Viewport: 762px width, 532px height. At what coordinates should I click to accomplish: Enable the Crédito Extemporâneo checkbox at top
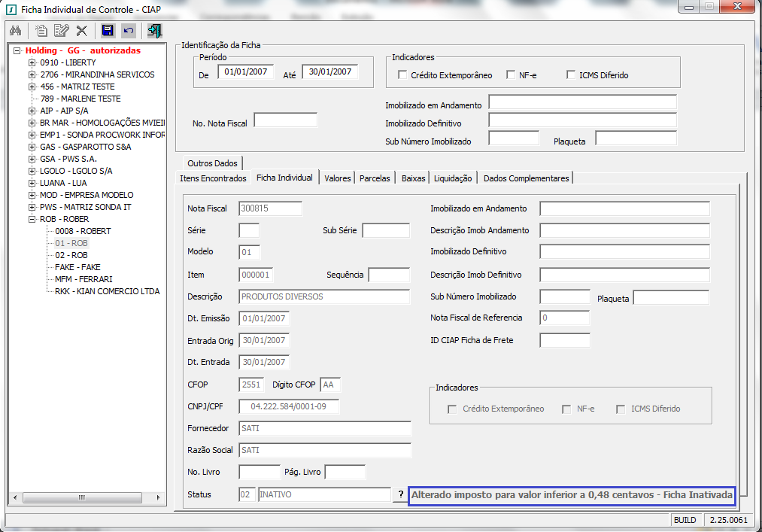[x=403, y=75]
